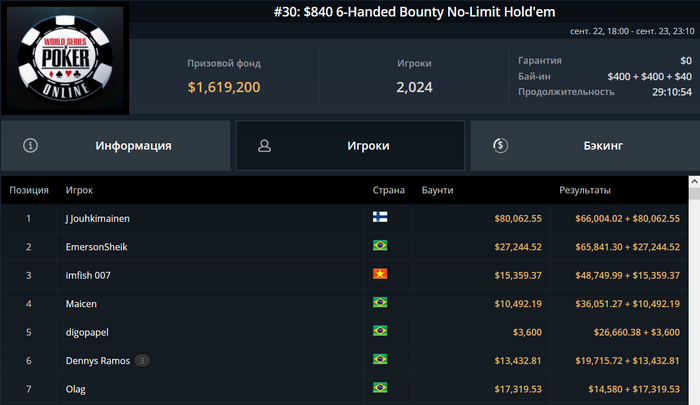Click the Finland flag for J Jouhkimainen
Image resolution: width=700 pixels, height=405 pixels.
coord(380,217)
